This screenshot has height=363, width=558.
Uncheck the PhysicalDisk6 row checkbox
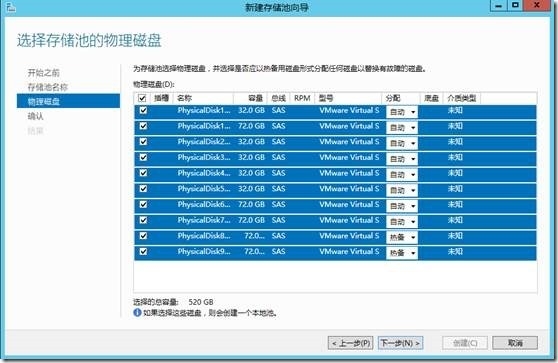[x=143, y=204]
